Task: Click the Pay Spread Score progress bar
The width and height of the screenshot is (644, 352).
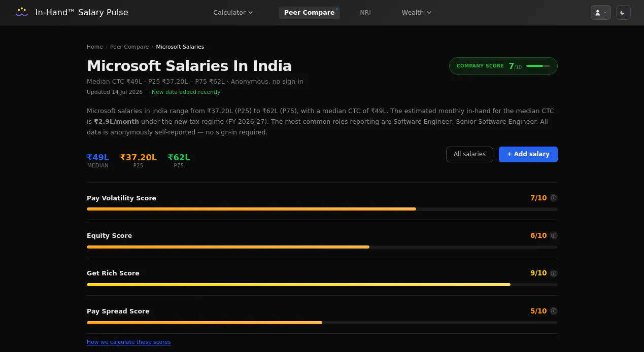Action: [322, 323]
